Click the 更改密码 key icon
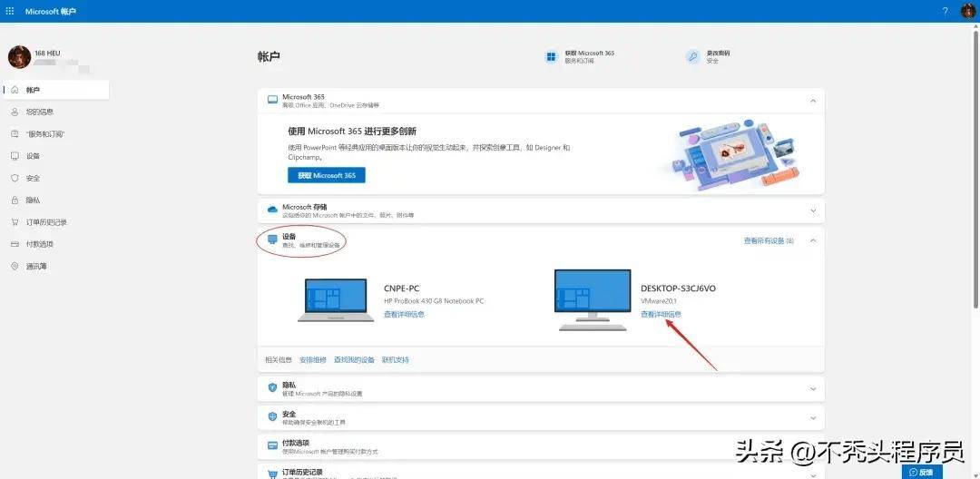Screen dimensions: 980x479 click(691, 57)
